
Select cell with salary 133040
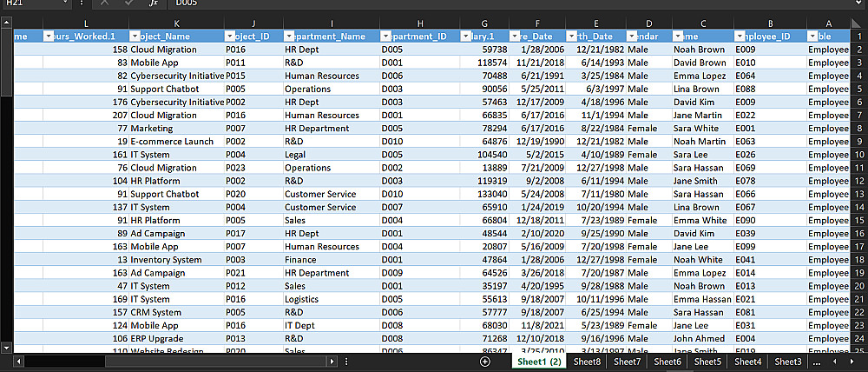click(484, 194)
